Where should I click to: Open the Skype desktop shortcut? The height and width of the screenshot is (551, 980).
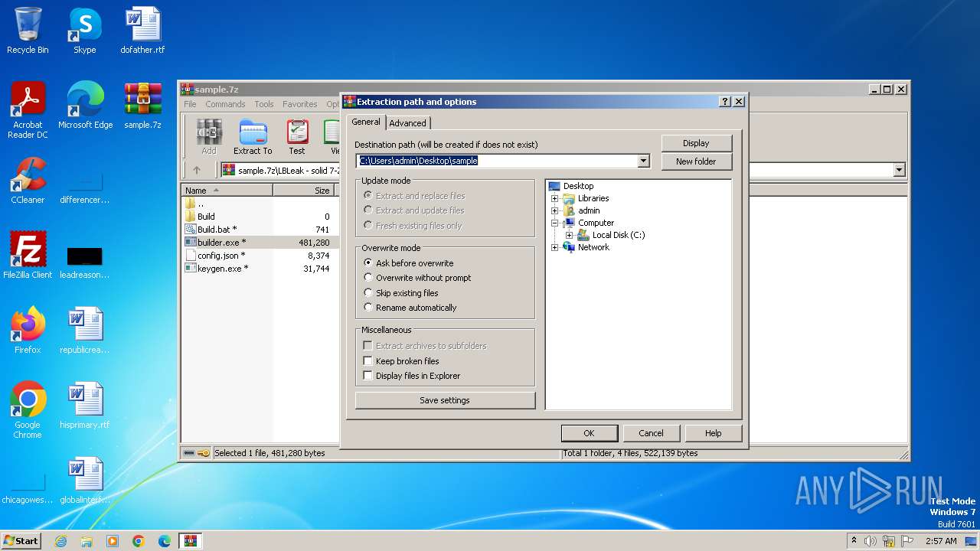pos(84,31)
